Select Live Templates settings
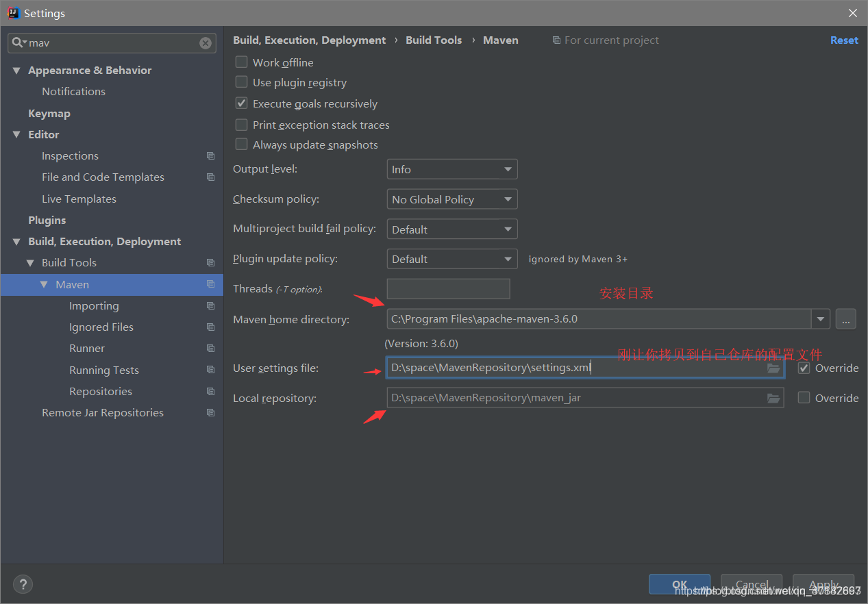The height and width of the screenshot is (604, 868). click(x=79, y=199)
